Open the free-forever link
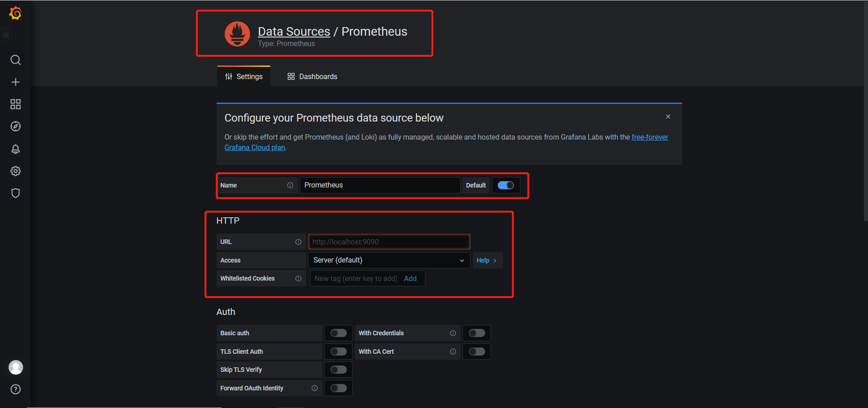Image resolution: width=868 pixels, height=408 pixels. click(x=650, y=137)
